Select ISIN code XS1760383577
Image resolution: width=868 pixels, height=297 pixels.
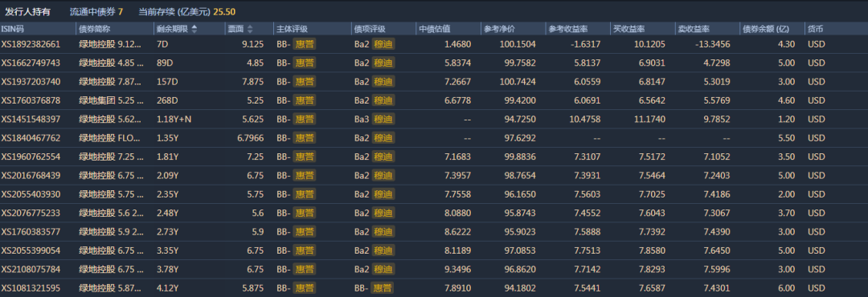[31, 232]
